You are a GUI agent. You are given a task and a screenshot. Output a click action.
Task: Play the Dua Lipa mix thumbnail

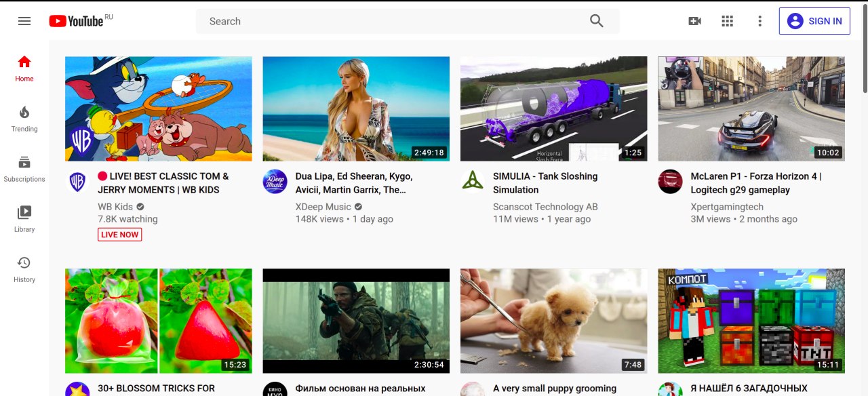[356, 108]
